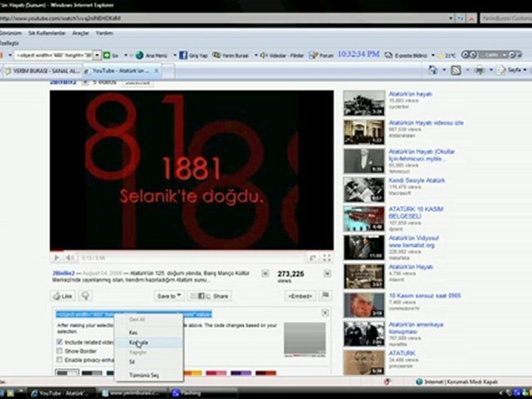Open the Yardım menu

click(x=104, y=33)
